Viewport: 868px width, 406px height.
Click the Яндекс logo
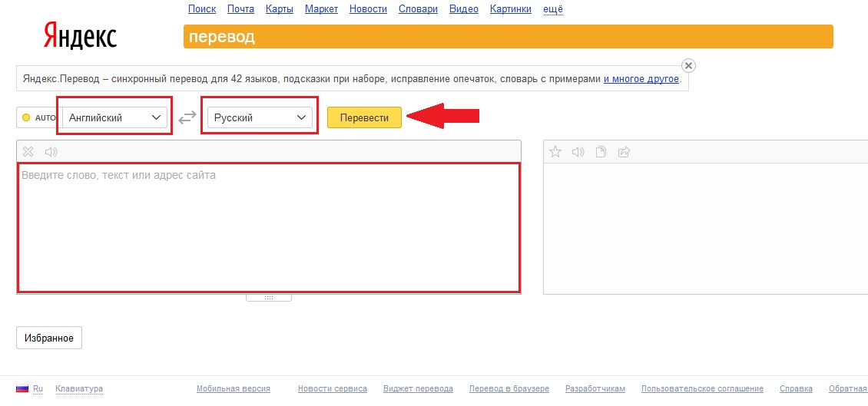(x=80, y=37)
